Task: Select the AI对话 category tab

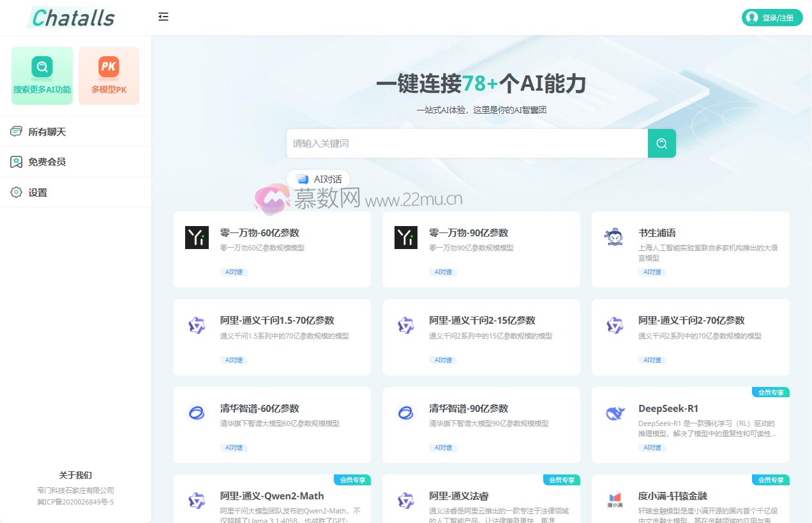Action: tap(319, 179)
